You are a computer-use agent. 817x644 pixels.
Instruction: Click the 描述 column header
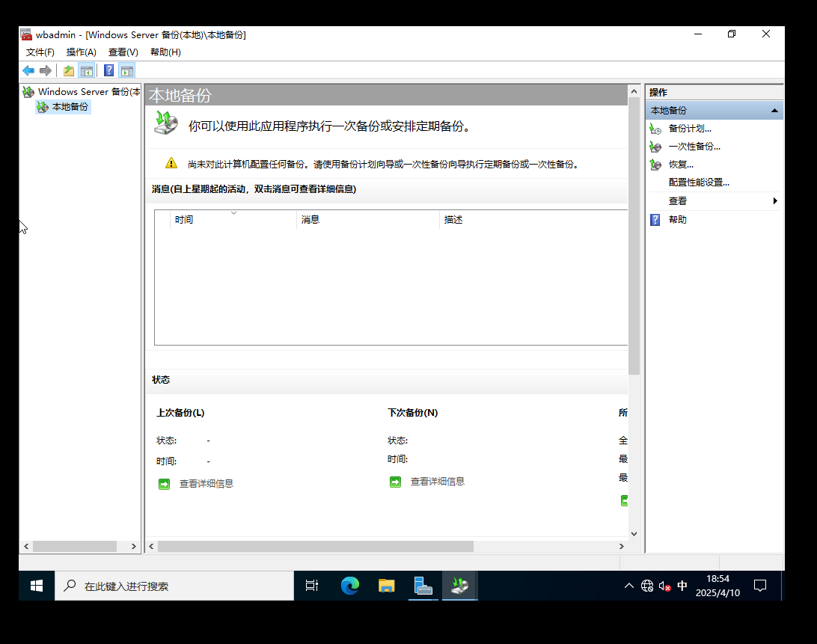coord(533,220)
